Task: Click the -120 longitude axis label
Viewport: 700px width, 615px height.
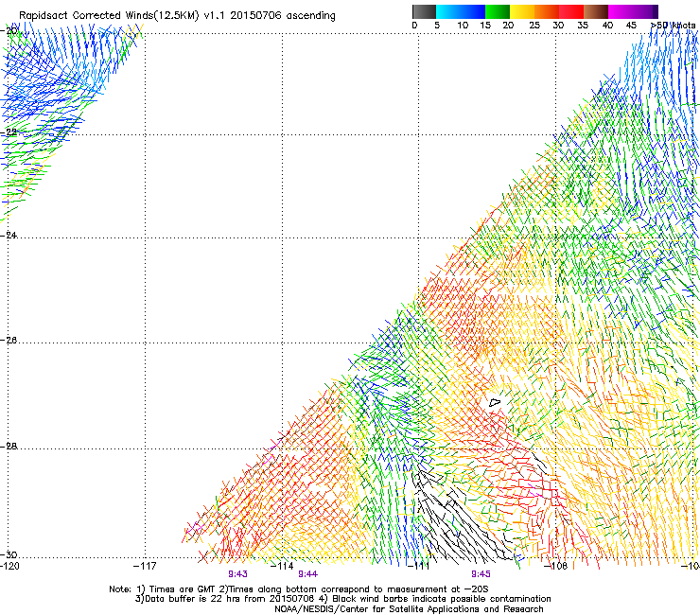Action: [x=9, y=567]
